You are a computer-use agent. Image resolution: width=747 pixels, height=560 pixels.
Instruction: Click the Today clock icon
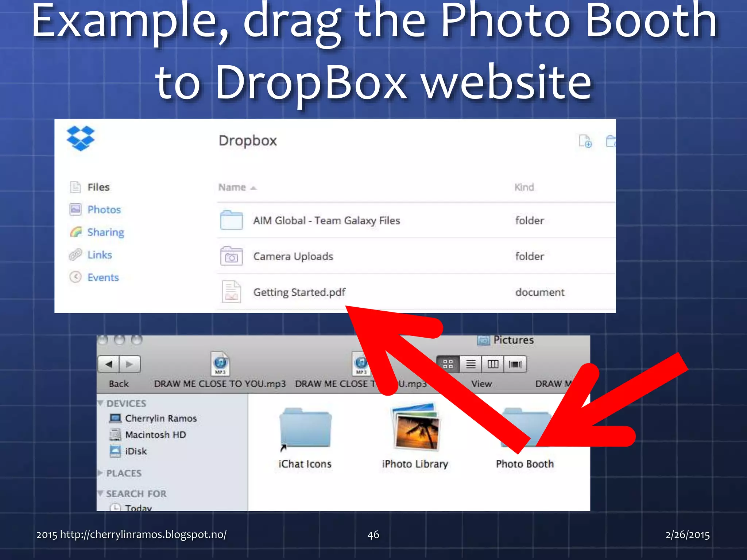pos(115,507)
